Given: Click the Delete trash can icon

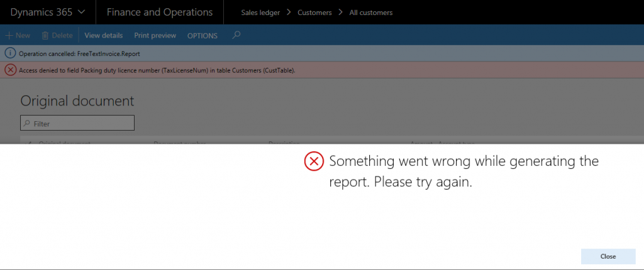Looking at the screenshot, I should [45, 36].
